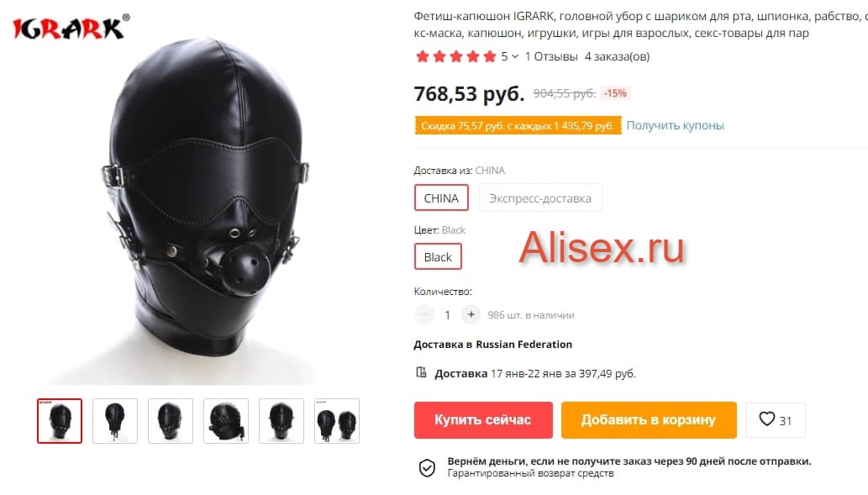This screenshot has height=495, width=868.
Task: Expand the rating dropdown chevron next to 5
Action: point(515,56)
